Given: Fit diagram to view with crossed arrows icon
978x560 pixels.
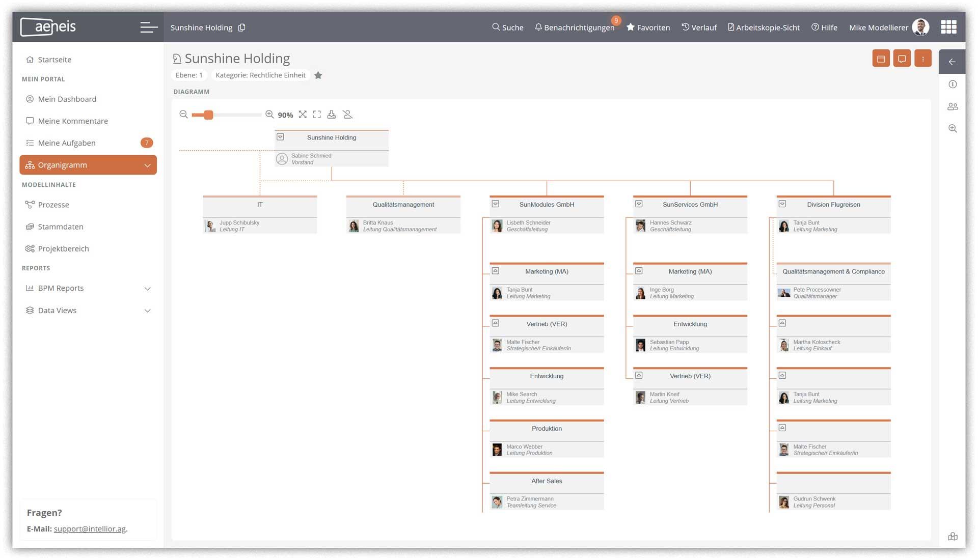Looking at the screenshot, I should [303, 115].
